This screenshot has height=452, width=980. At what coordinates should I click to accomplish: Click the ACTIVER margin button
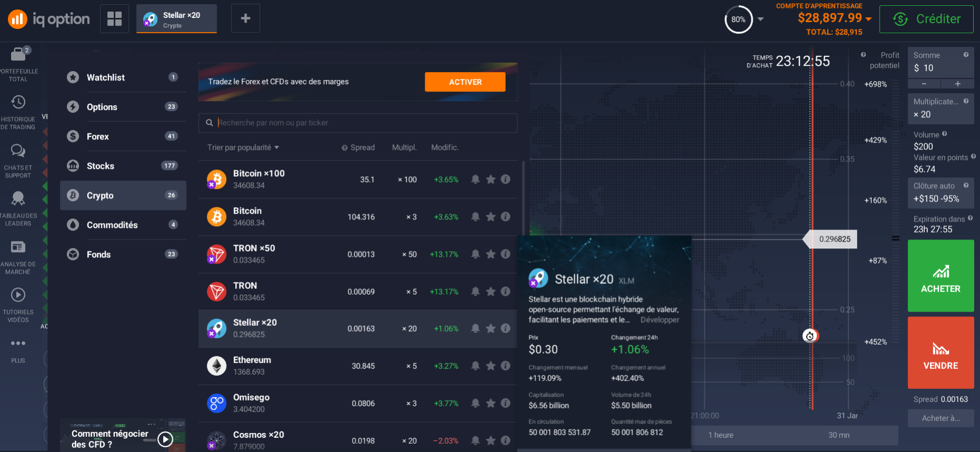(465, 82)
